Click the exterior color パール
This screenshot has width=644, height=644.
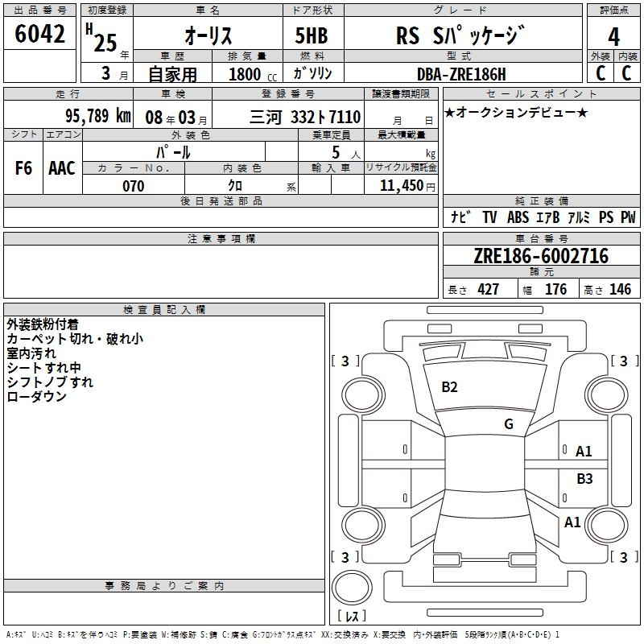[x=173, y=152]
